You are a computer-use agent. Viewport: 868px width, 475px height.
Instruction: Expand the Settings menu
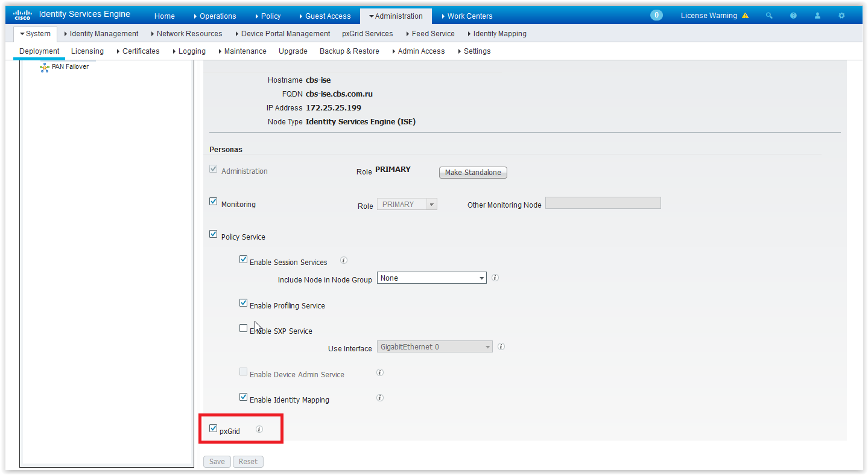pos(474,51)
